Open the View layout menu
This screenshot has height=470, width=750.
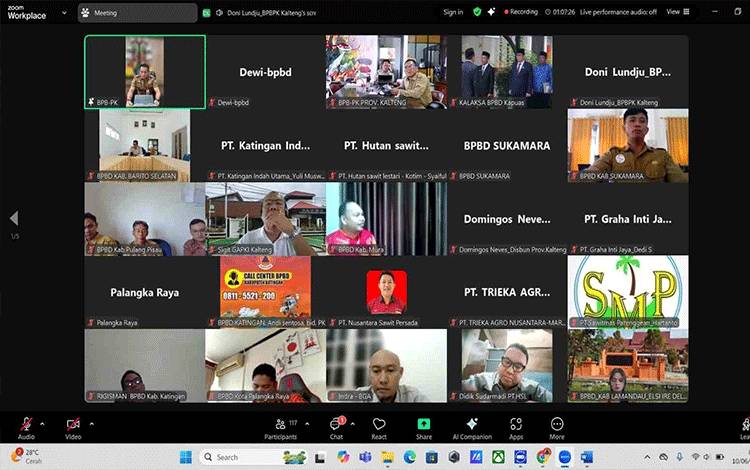point(678,12)
